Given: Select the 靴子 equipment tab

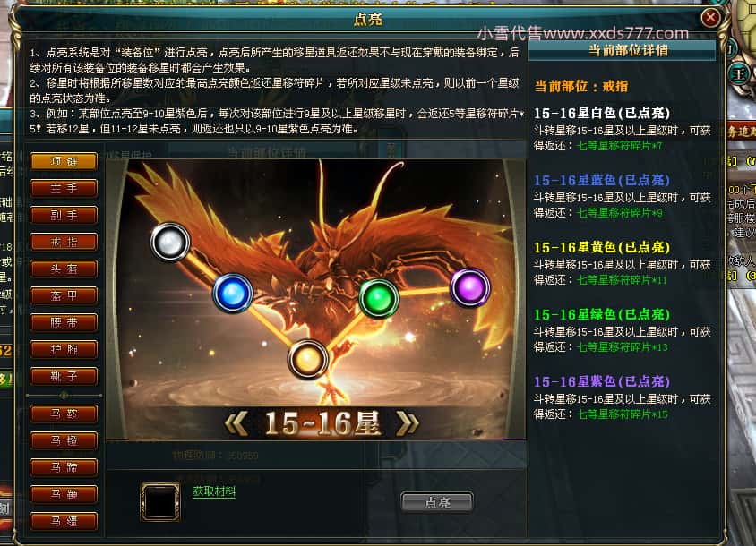Looking at the screenshot, I should point(64,376).
